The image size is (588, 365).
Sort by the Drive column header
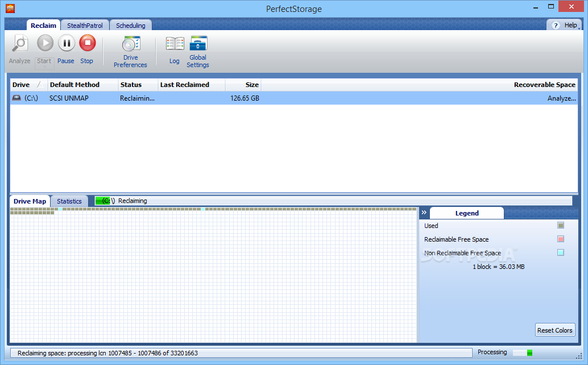(x=28, y=85)
